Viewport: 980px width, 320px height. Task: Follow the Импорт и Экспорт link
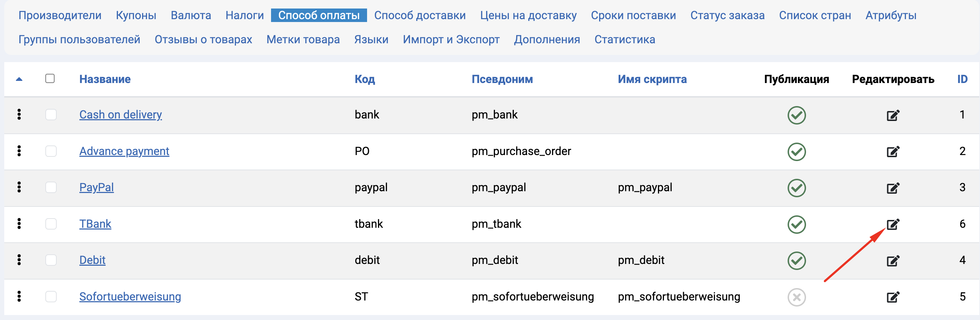click(x=451, y=39)
